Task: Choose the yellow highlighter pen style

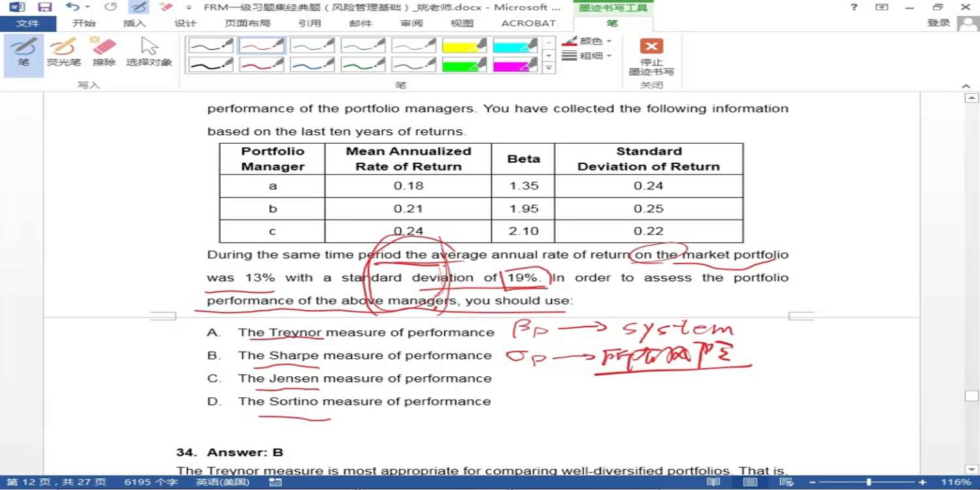Action: pyautogui.click(x=465, y=45)
